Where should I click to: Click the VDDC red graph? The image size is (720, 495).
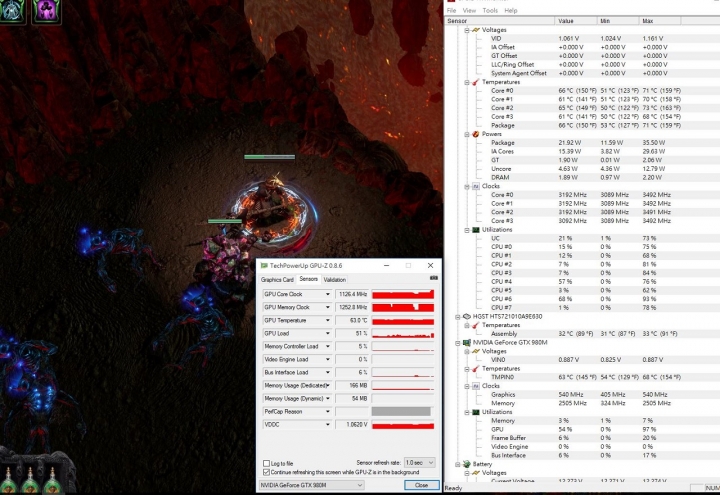coord(403,425)
